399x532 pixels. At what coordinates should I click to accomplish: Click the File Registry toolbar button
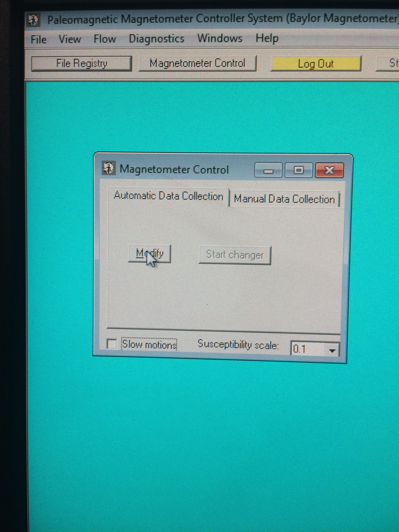coord(81,64)
